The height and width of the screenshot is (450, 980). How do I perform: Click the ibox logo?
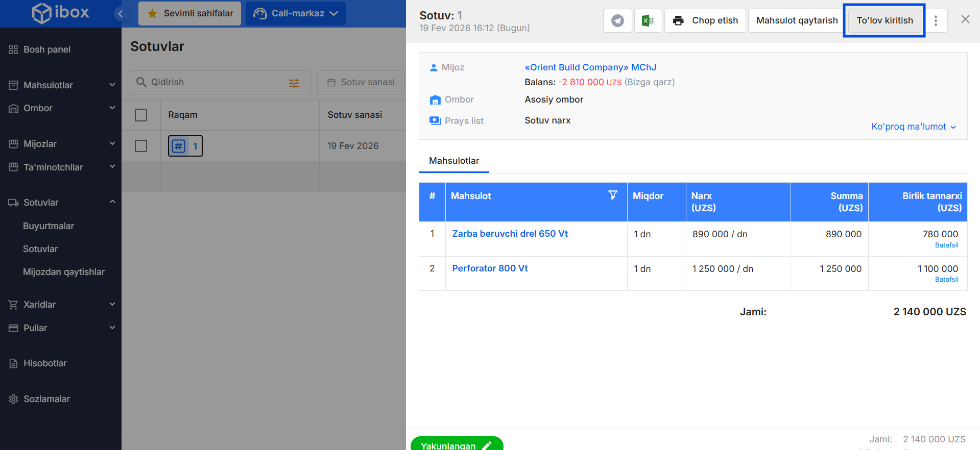(60, 13)
